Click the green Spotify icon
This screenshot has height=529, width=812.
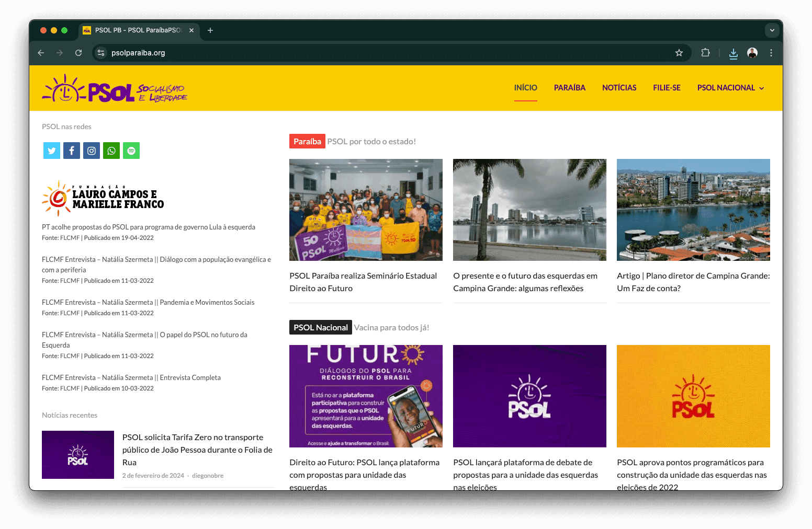pyautogui.click(x=131, y=150)
